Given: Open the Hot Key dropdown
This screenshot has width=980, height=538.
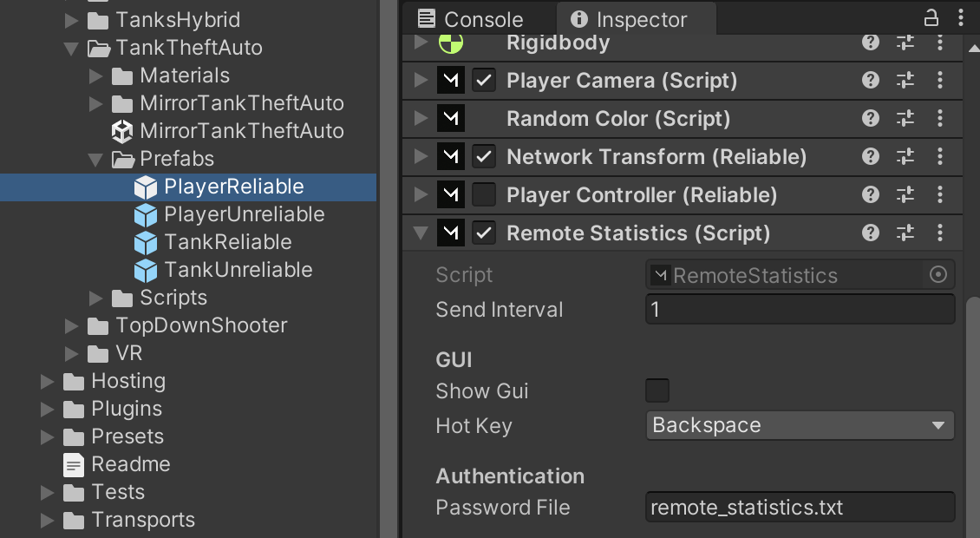Looking at the screenshot, I should (800, 426).
